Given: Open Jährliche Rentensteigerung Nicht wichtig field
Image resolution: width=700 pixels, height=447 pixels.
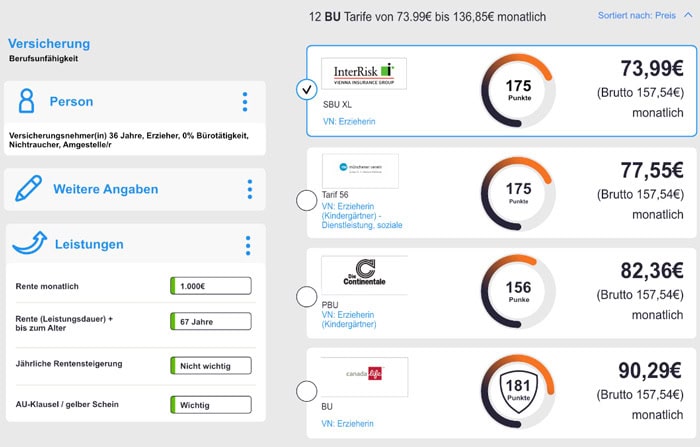Looking at the screenshot, I should coord(211,366).
